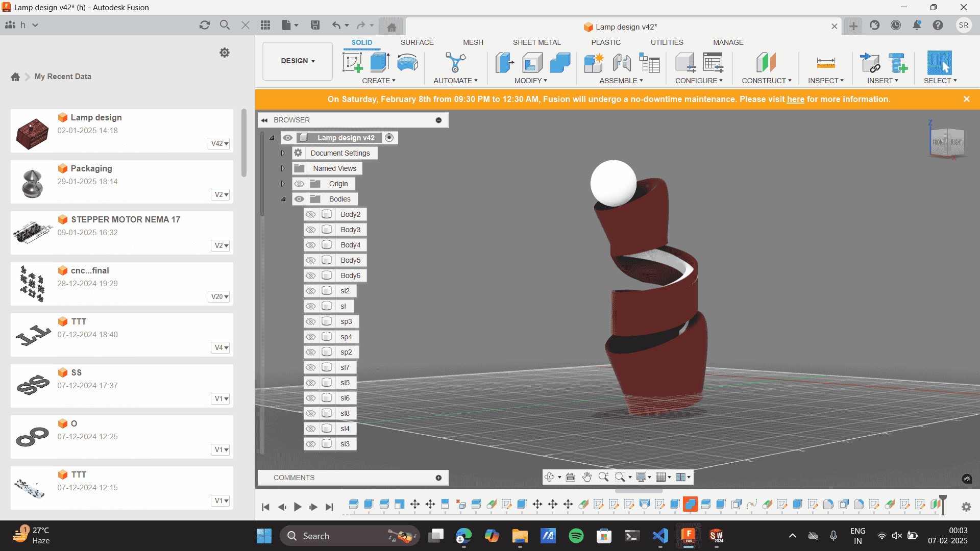Viewport: 980px width, 551px height.
Task: Open a new design tab
Action: click(x=853, y=26)
